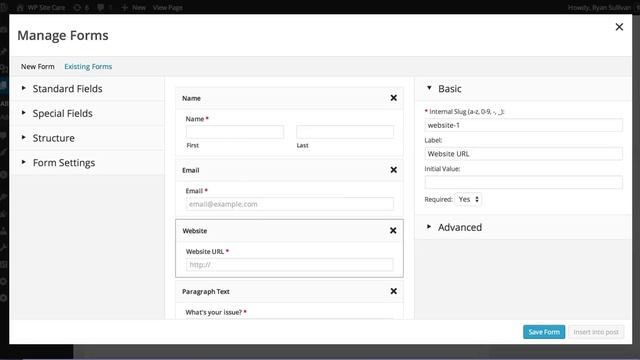
Task: Open the Existing Forms tab
Action: [x=88, y=67]
